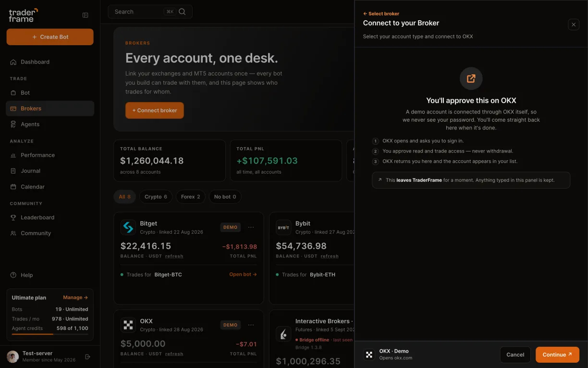Click the log out icon
588x368 pixels.
pyautogui.click(x=87, y=356)
